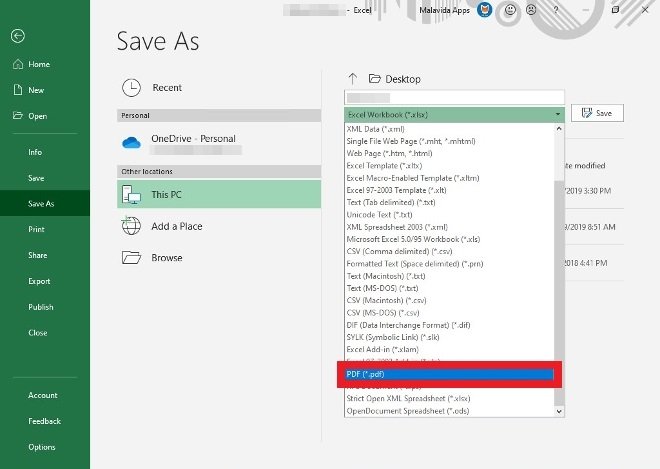
Task: Click the frown feedback icon
Action: tap(531, 10)
